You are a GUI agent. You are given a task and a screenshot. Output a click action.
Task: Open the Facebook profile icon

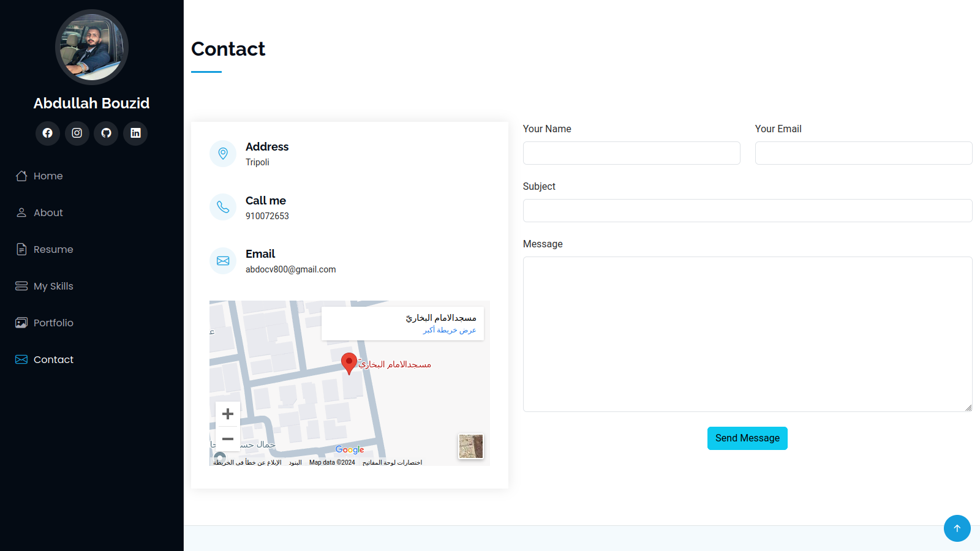pos(47,133)
